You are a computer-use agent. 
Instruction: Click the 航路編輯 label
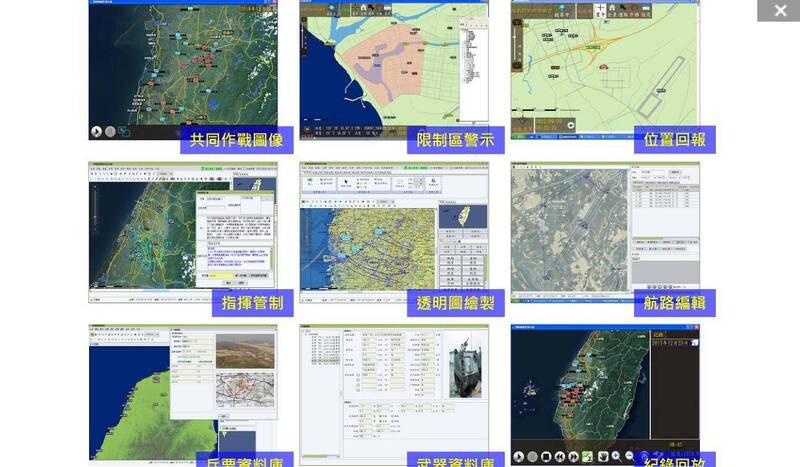point(674,303)
